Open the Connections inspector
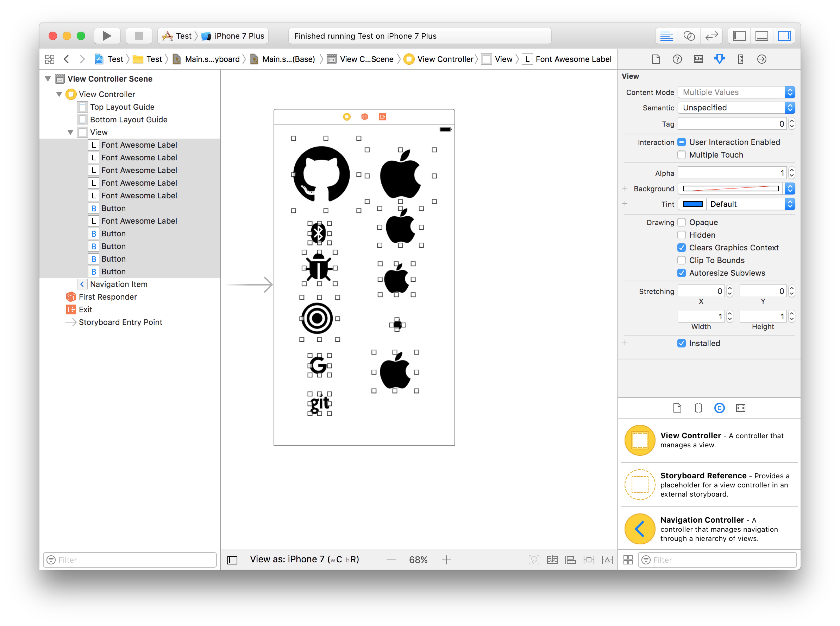Viewport: 840px width, 626px height. pyautogui.click(x=761, y=59)
